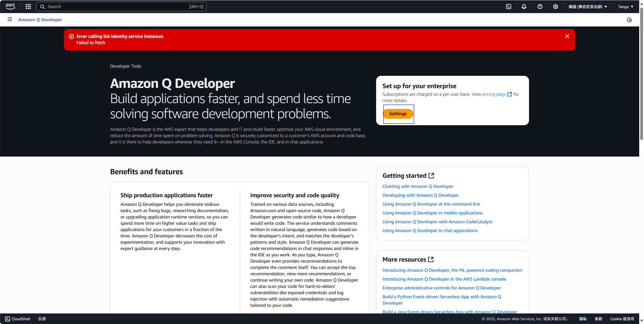Open the hexagon panel icon at top right
Viewport: 644px width, 324px height.
pyautogui.click(x=629, y=20)
